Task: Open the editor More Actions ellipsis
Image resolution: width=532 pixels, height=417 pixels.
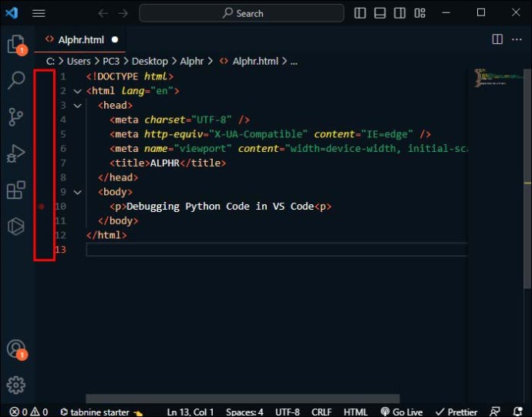Action: 517,40
